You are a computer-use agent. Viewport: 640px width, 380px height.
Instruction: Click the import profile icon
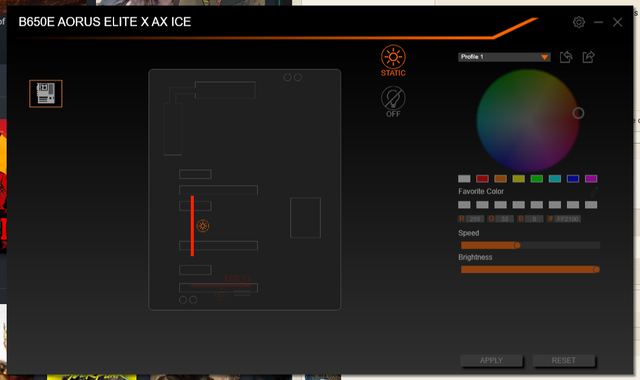coord(566,57)
